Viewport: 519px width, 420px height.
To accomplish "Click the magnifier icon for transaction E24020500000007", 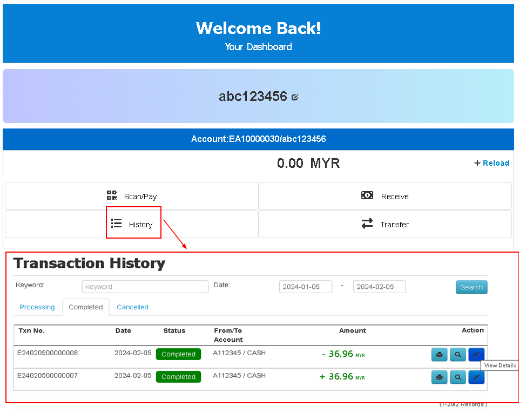I will (457, 377).
